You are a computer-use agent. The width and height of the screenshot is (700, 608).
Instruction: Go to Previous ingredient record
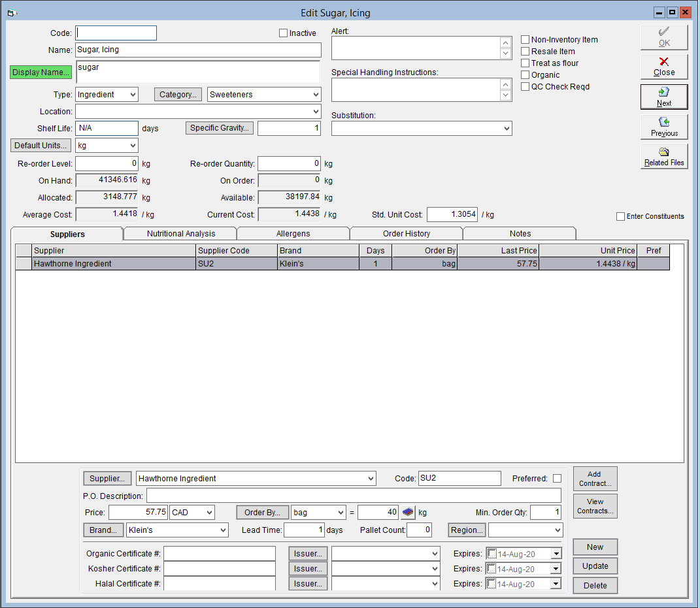click(664, 127)
